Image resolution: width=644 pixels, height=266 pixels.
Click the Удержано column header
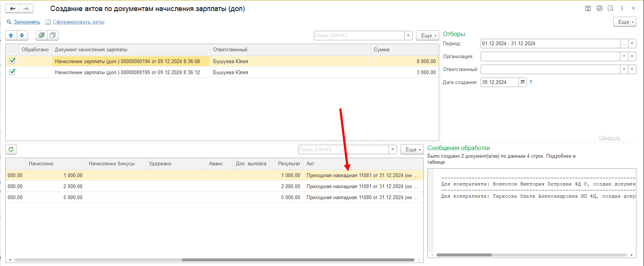pyautogui.click(x=176, y=164)
